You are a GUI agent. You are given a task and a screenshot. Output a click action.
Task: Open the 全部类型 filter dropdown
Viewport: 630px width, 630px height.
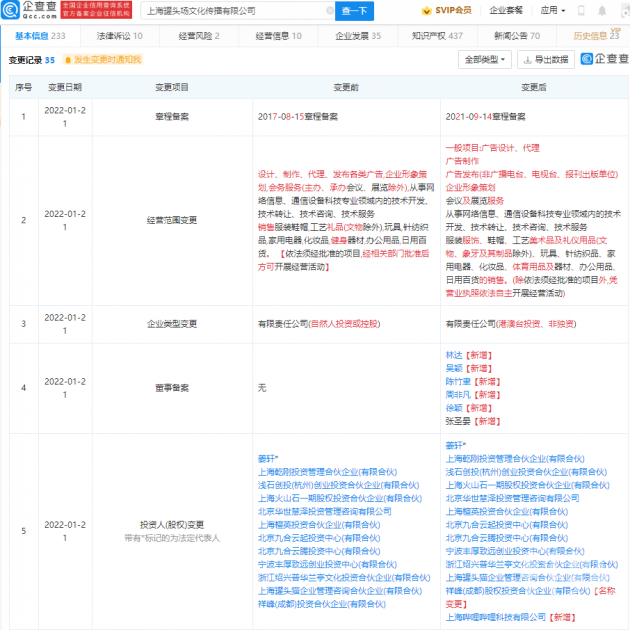click(486, 59)
